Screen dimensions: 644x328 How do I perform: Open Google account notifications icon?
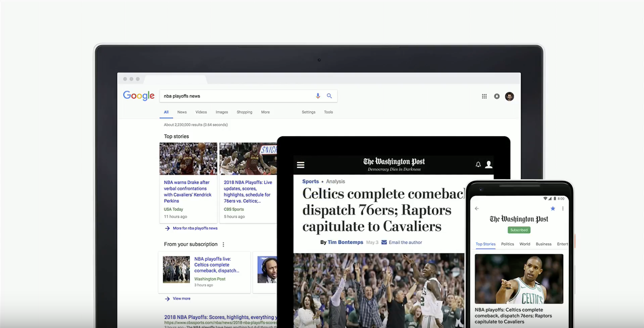(497, 96)
